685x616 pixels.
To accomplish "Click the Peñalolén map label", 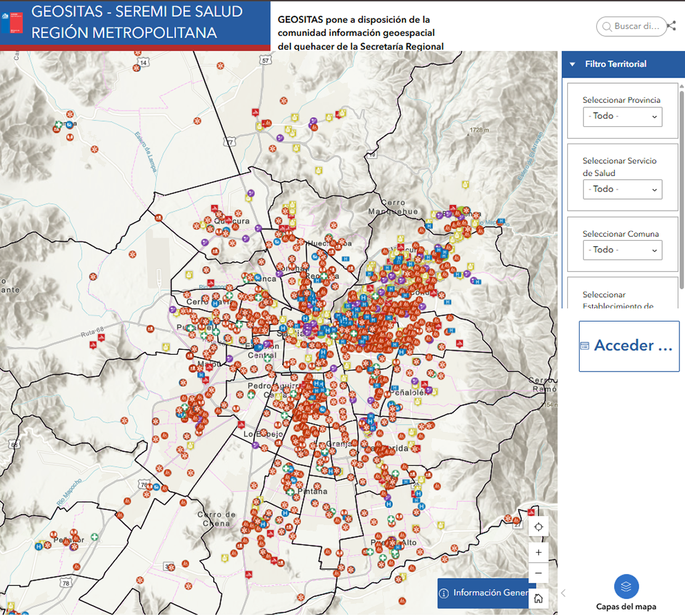I will 407,392.
